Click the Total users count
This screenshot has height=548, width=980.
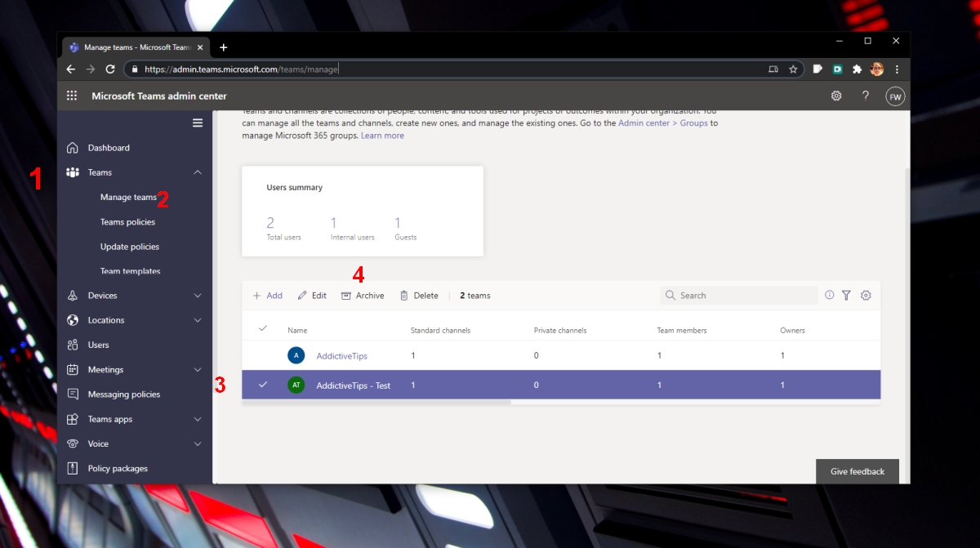(270, 222)
